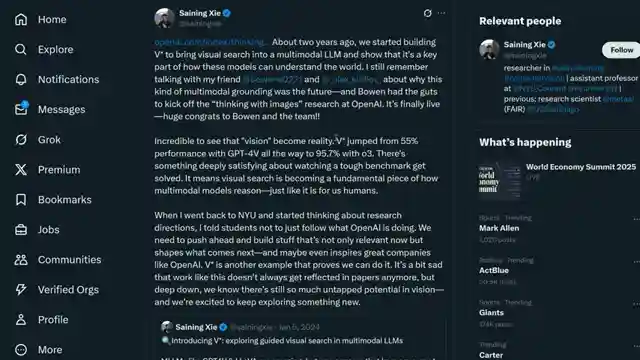This screenshot has height=360, width=640.
Task: Follow Saining Xie
Action: 621,50
